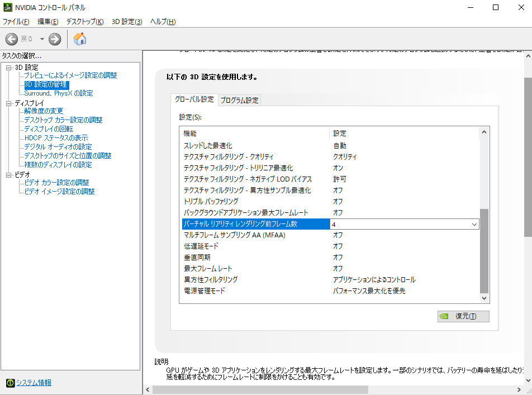
Task: Open Surround、PhysX の設定 page
Action: click(59, 93)
